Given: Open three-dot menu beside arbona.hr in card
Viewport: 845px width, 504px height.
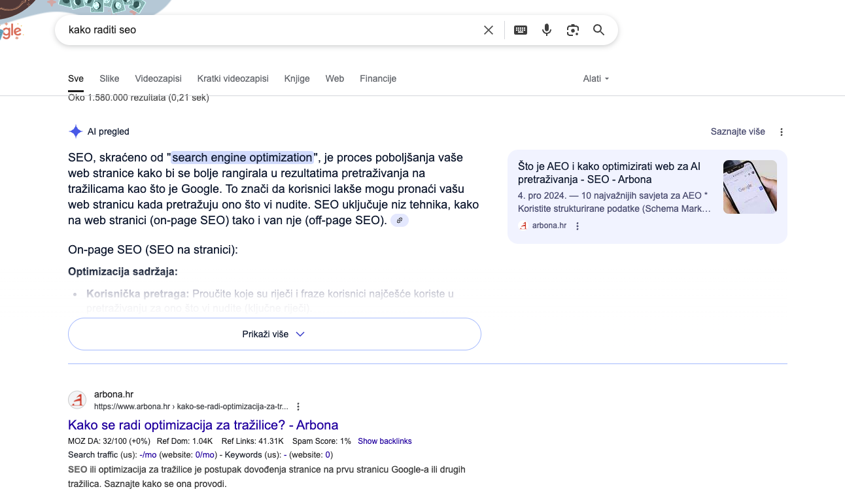Looking at the screenshot, I should tap(578, 226).
